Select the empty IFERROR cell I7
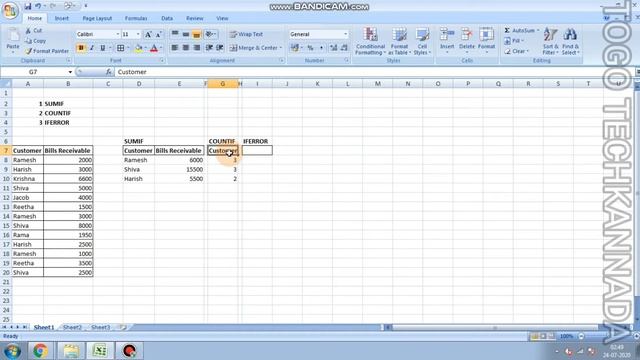This screenshot has height=360, width=640. coord(257,151)
